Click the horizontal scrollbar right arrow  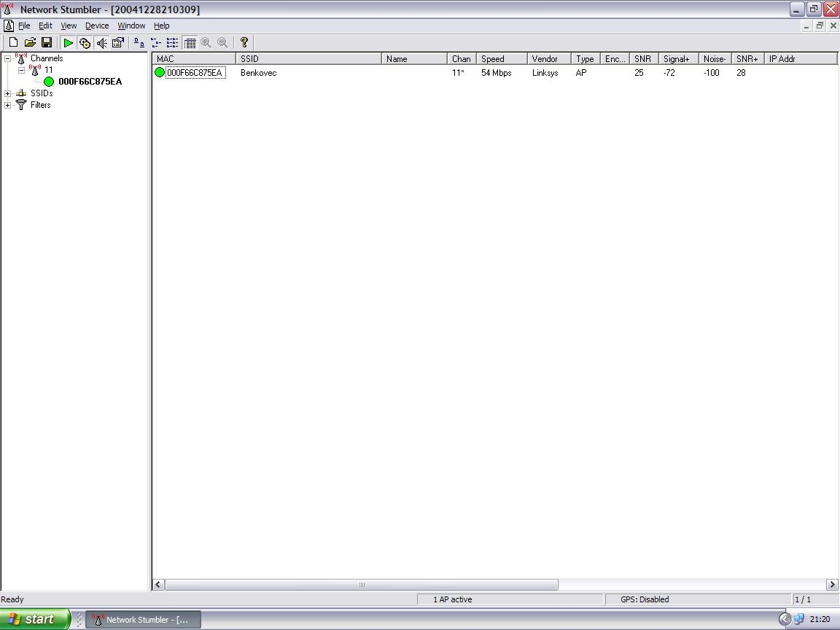pyautogui.click(x=831, y=585)
